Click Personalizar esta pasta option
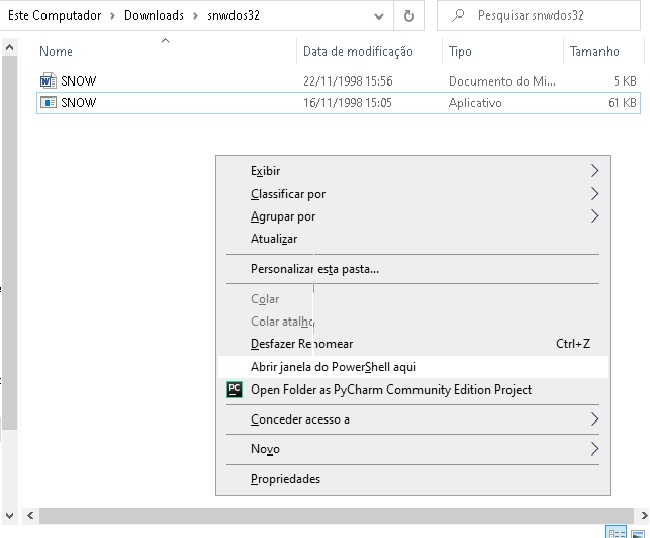This screenshot has height=538, width=650. tap(314, 269)
